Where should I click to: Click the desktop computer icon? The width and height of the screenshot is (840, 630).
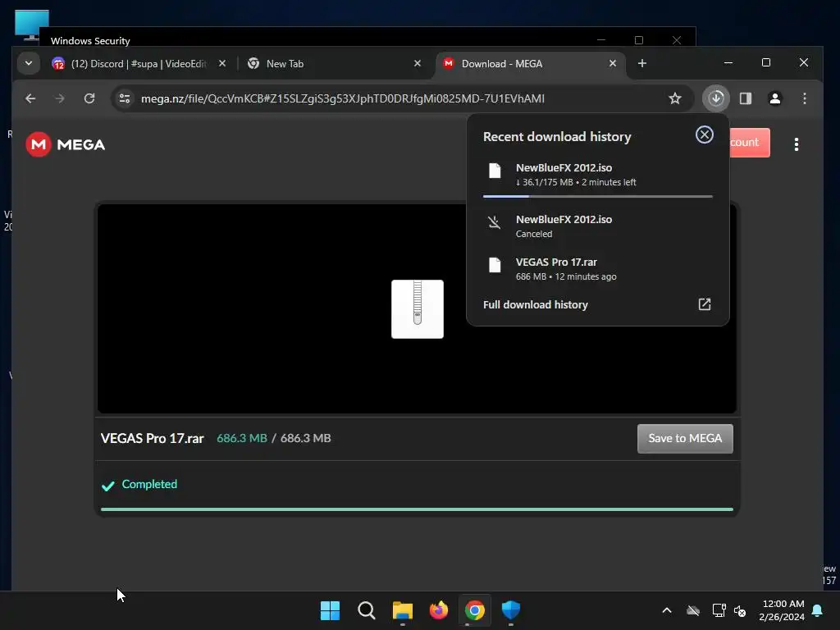(x=32, y=25)
